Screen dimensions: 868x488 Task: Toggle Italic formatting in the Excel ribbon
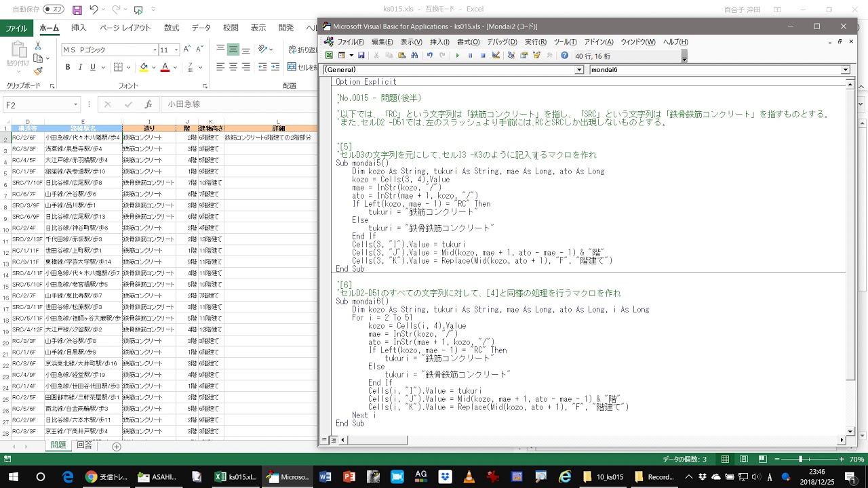(80, 67)
